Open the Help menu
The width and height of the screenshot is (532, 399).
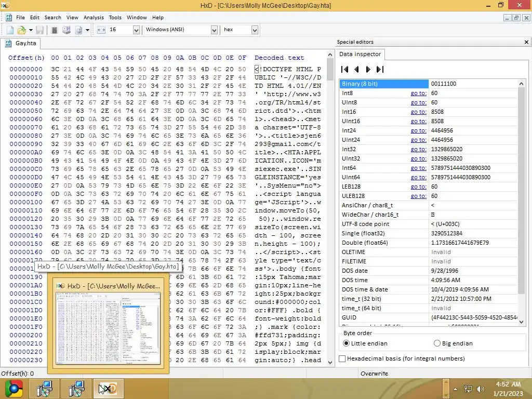[x=158, y=17]
